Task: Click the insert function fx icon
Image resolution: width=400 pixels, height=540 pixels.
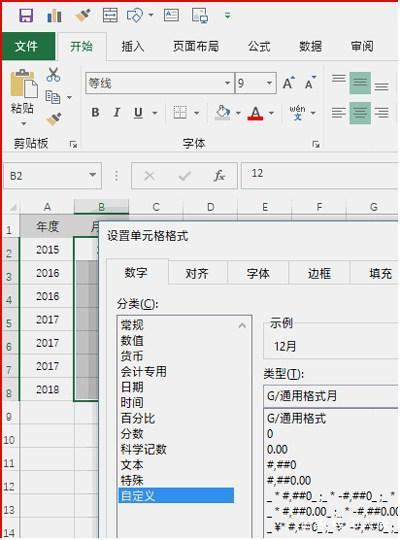Action: [219, 176]
